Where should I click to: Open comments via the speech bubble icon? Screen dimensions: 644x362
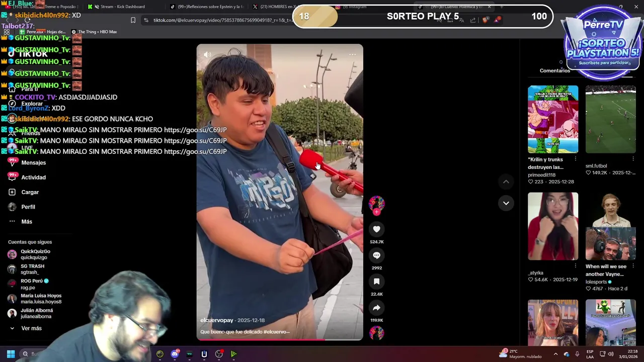[376, 255]
